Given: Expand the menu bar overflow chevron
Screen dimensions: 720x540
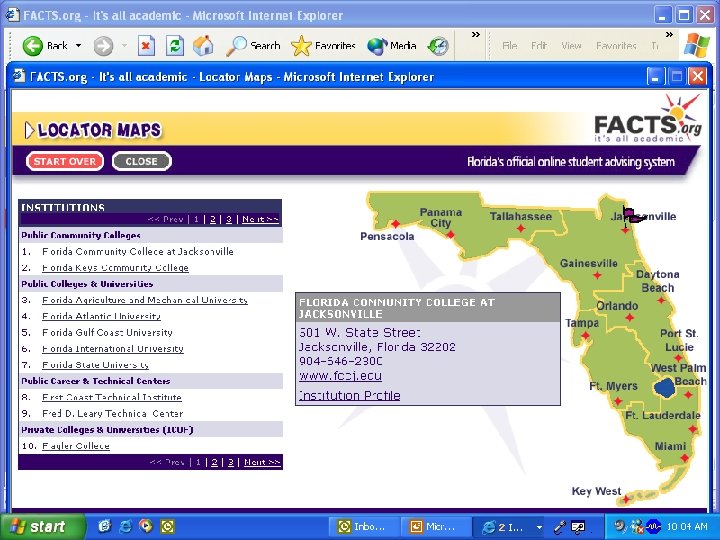Looking at the screenshot, I should (x=669, y=35).
